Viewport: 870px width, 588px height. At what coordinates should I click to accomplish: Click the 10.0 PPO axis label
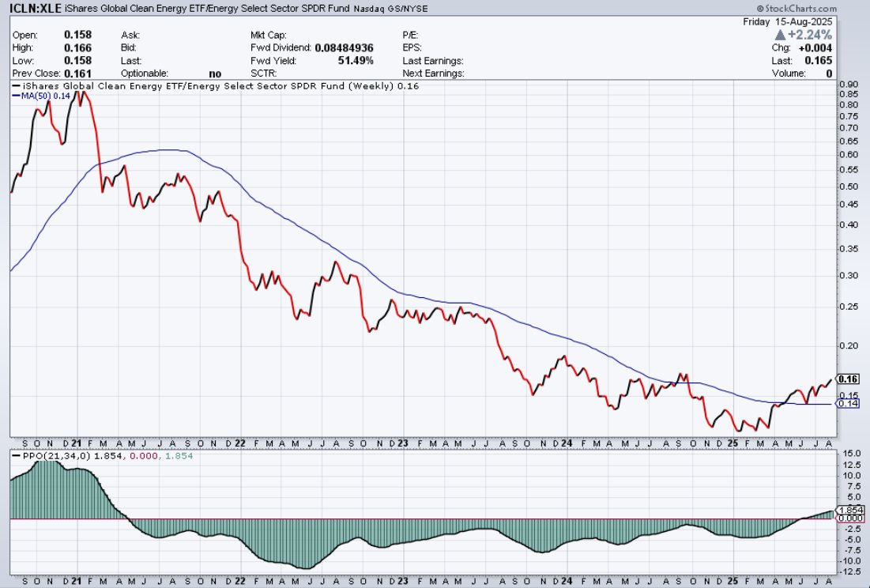coord(852,476)
